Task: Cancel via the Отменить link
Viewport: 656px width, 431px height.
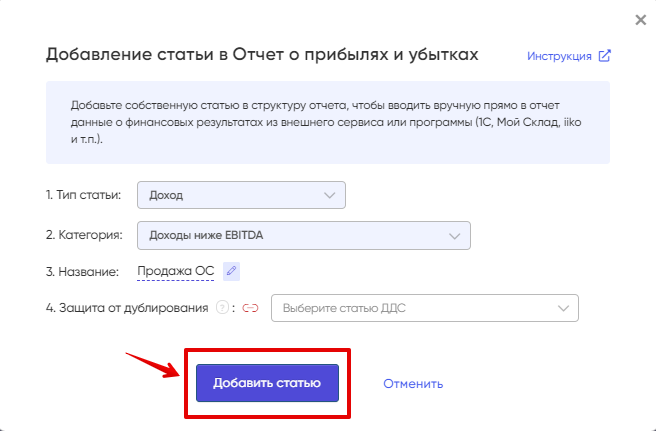Action: 413,383
